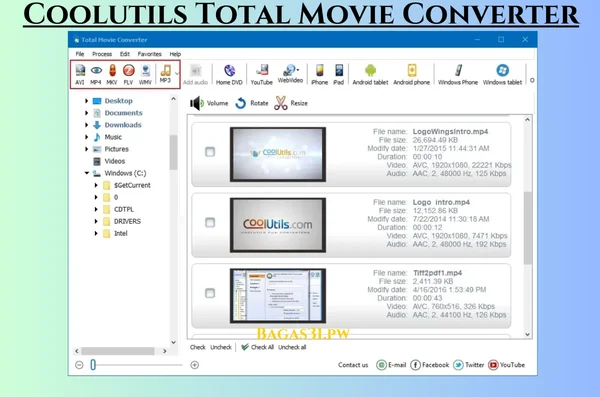600x397 pixels.
Task: Select the iPhone device preset
Action: [x=320, y=74]
